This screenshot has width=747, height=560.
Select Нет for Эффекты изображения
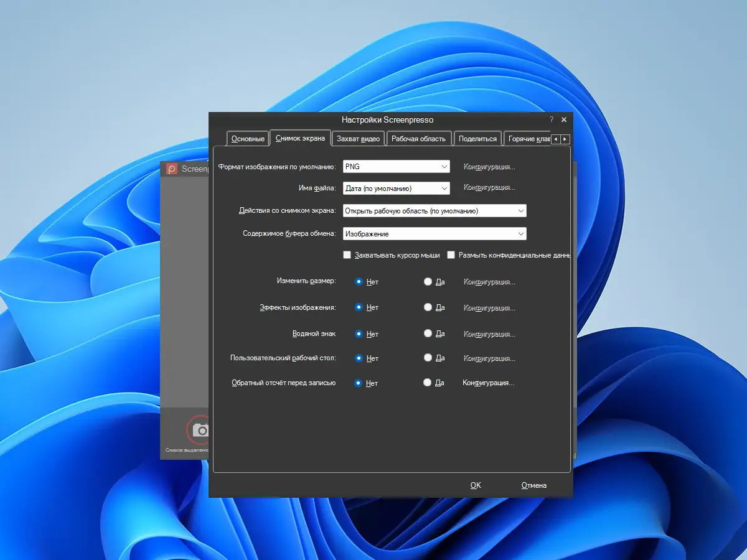point(359,307)
